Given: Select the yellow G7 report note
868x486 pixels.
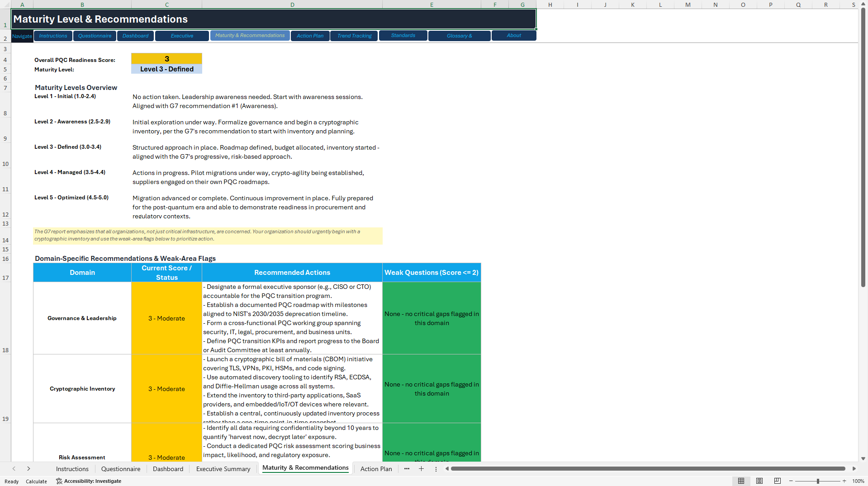Looking at the screenshot, I should click(x=208, y=236).
